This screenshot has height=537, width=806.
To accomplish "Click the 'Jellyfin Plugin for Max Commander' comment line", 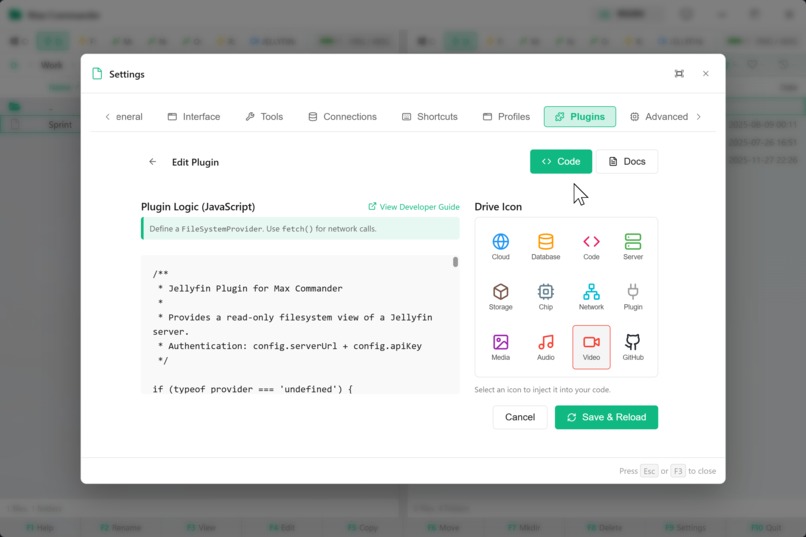I will click(250, 288).
